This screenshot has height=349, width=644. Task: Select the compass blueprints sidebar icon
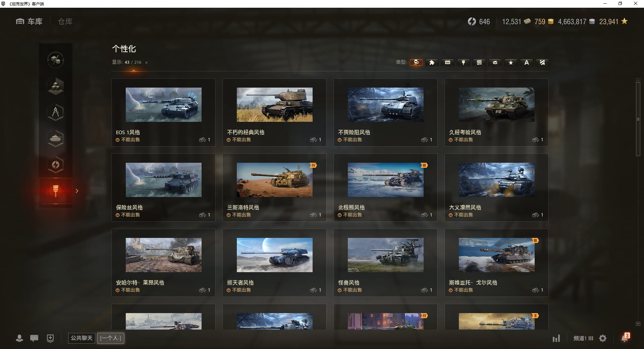click(x=56, y=112)
